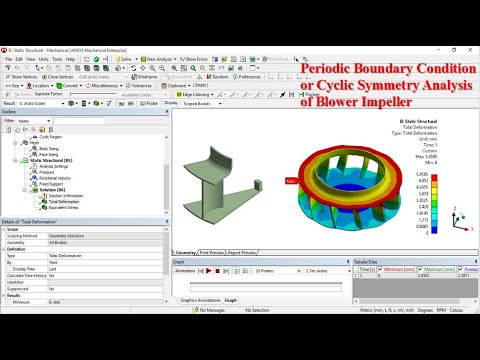Open the View menu
The width and height of the screenshot is (480, 360).
(x=31, y=59)
